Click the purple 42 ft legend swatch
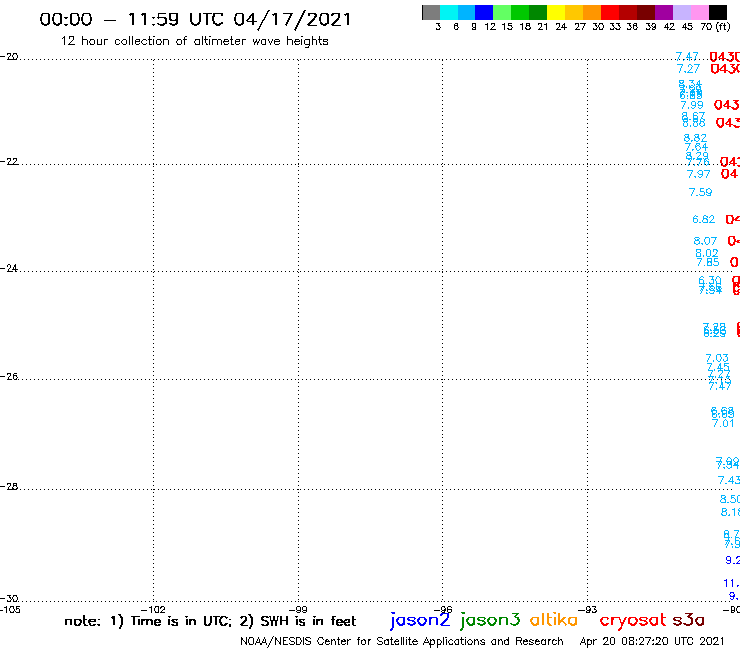 pos(664,12)
